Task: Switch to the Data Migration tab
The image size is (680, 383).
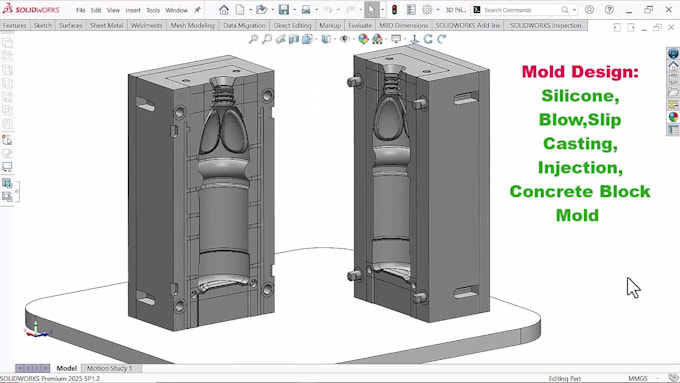Action: coord(244,26)
